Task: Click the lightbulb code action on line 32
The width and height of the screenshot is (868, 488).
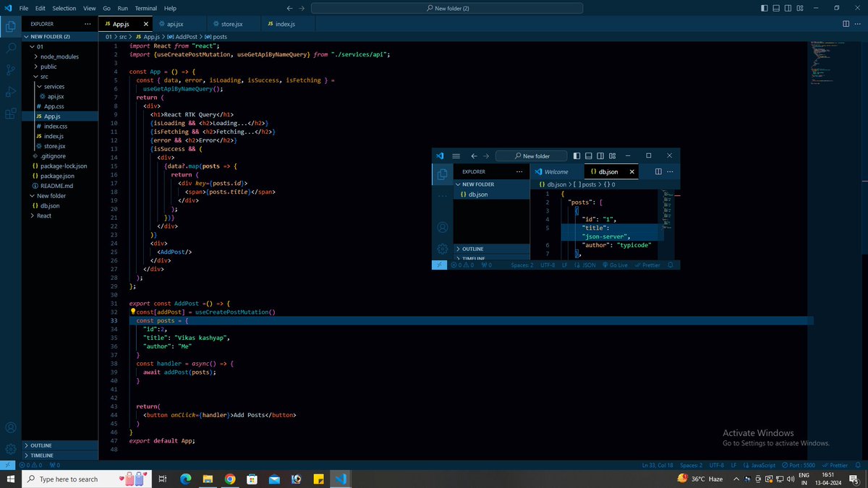Action: pyautogui.click(x=132, y=312)
